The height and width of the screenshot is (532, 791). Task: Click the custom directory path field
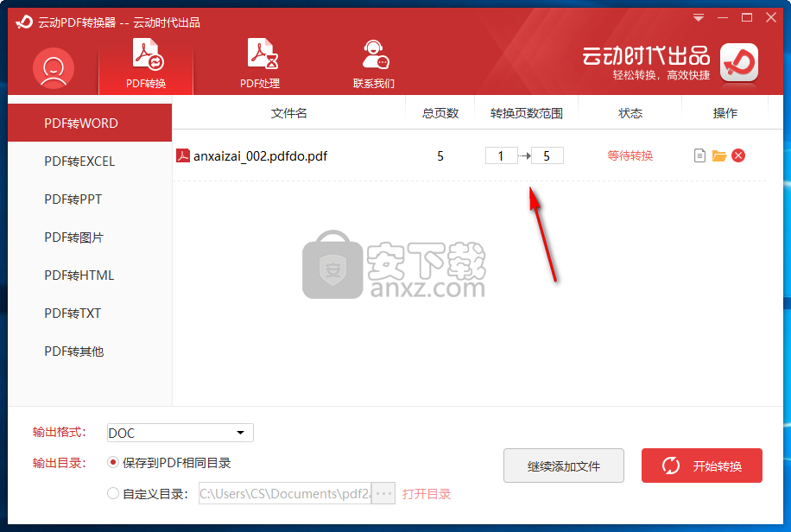(285, 493)
